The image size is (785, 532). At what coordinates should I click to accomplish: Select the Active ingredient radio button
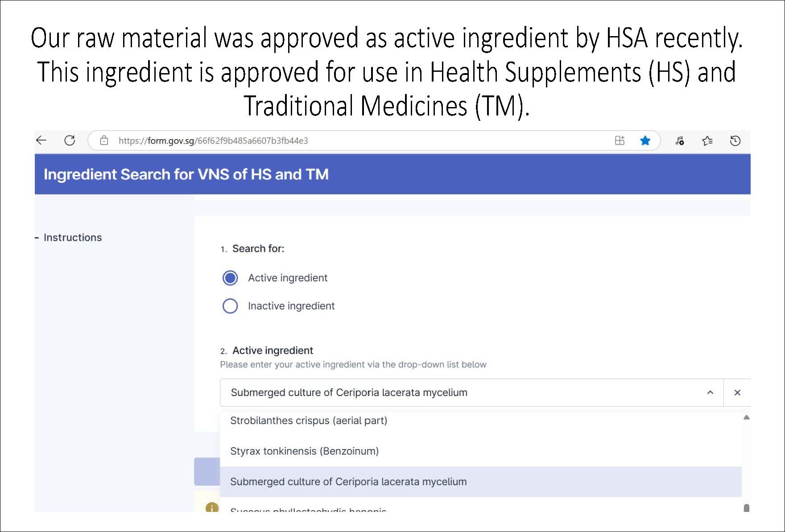[x=230, y=278]
